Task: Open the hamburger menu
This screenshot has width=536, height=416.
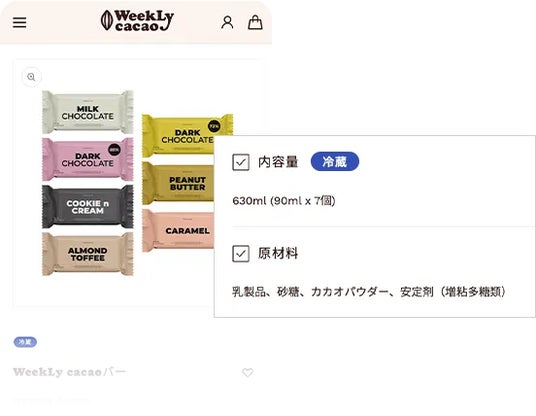Action: [x=19, y=23]
